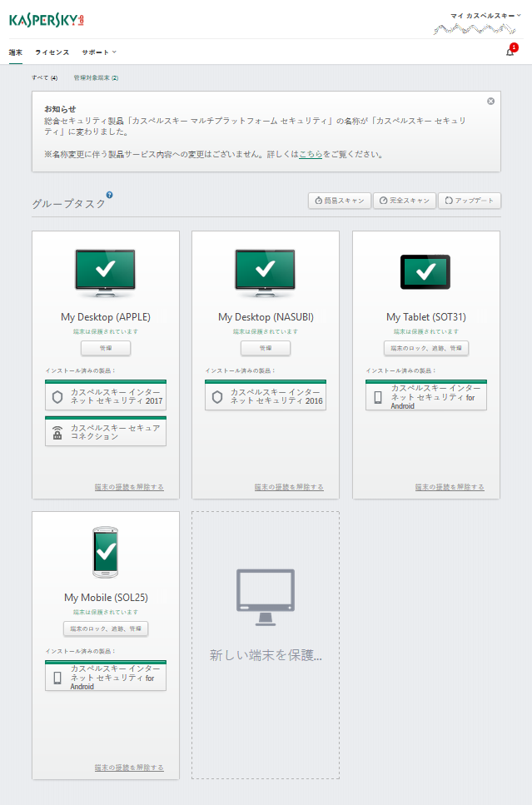Click the My Desktop (APPLE) monitor icon
Screen dimensions: 532x805
coord(105,272)
